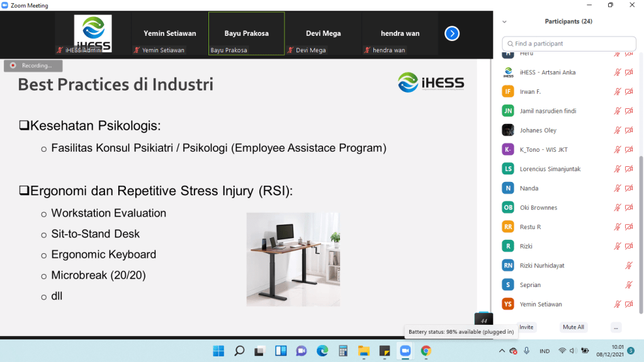644x362 pixels.
Task: Click the Recording indicator on the shared screen
Action: 29,65
